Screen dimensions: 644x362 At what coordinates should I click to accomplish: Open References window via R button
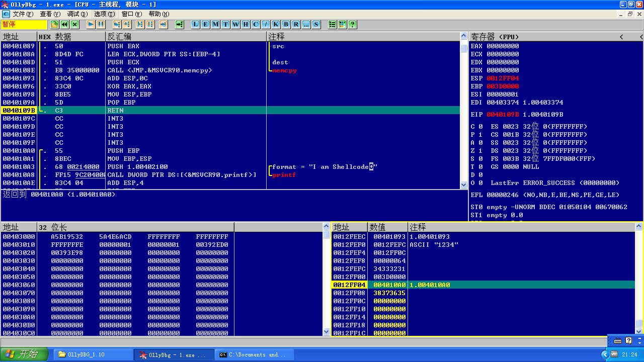coord(296,24)
